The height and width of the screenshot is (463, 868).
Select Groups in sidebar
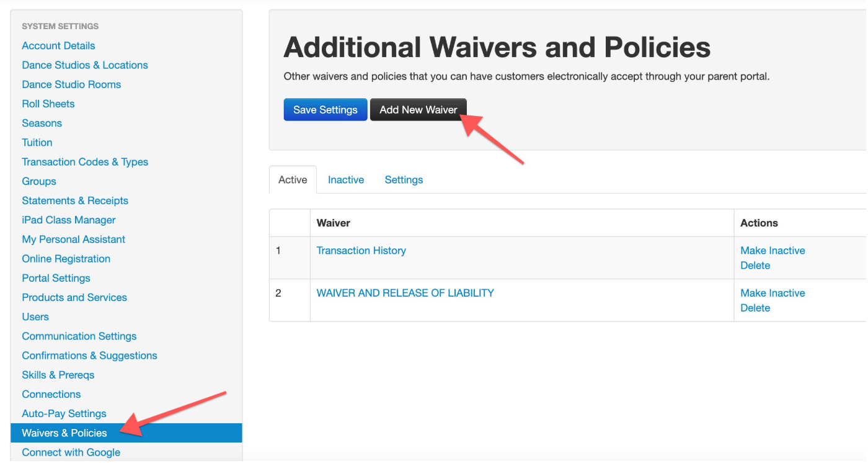pyautogui.click(x=39, y=181)
